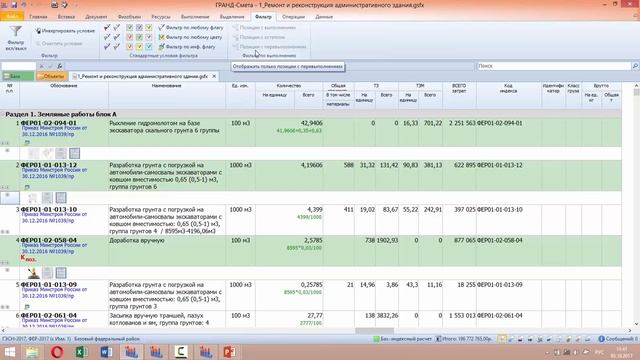Click the worker icon under position ФЕР01-02-058-04

(33, 273)
